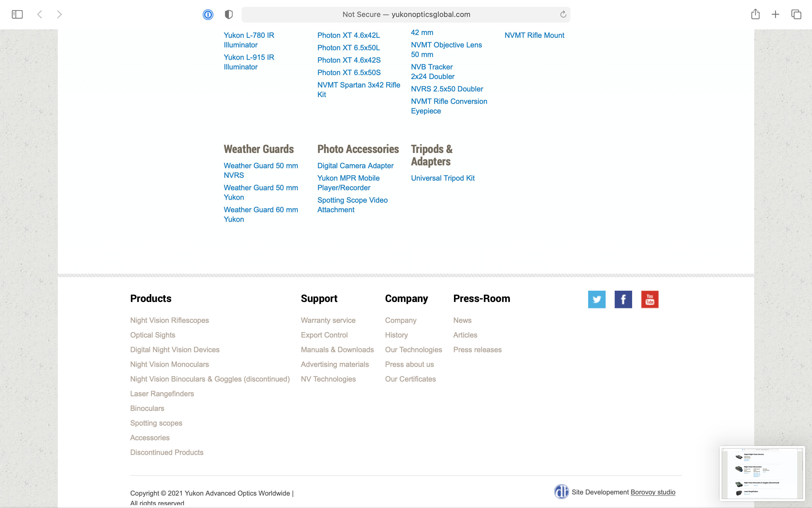Open Photon XT 6.5x50S link
Image resolution: width=812 pixels, height=508 pixels.
(349, 73)
